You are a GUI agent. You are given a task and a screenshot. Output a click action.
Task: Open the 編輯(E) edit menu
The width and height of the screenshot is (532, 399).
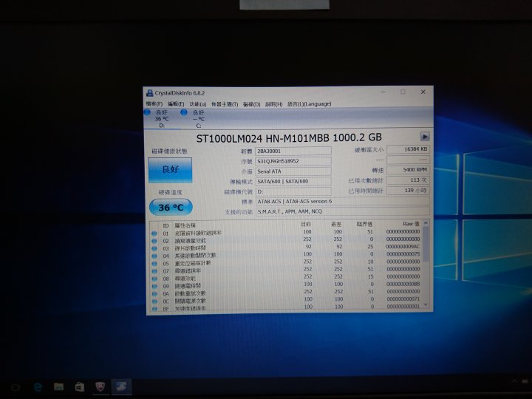pyautogui.click(x=176, y=104)
